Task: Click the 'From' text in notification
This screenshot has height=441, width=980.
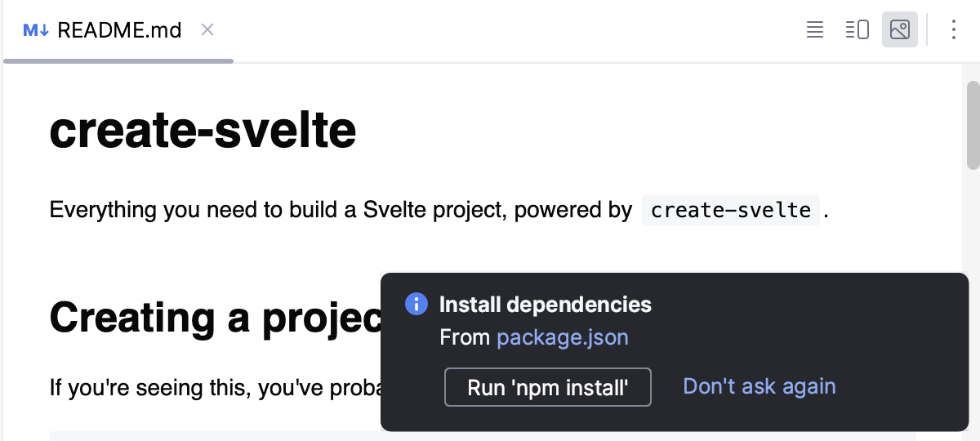Action: click(464, 337)
